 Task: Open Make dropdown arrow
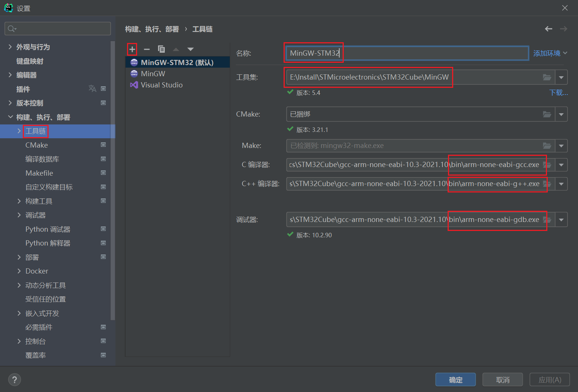pyautogui.click(x=561, y=146)
